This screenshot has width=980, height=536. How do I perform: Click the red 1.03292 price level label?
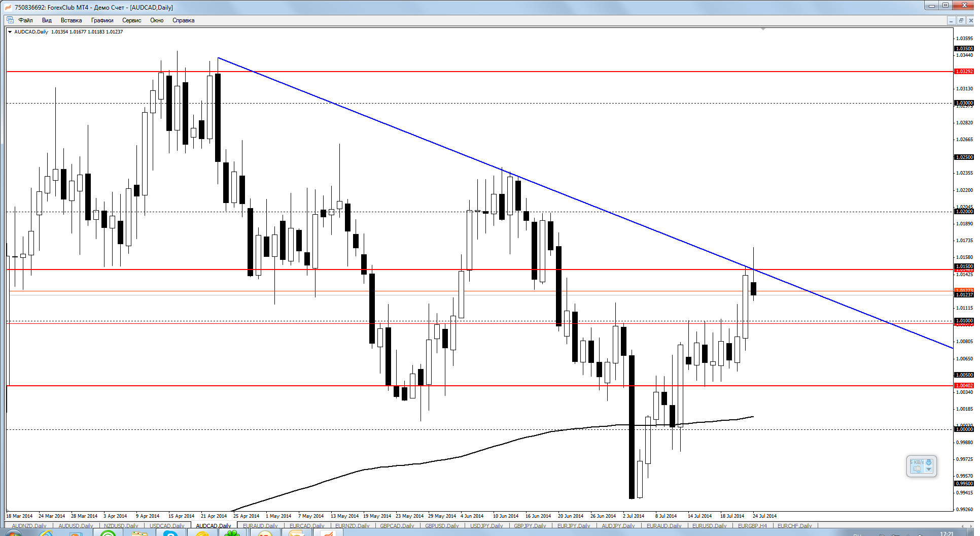point(964,72)
